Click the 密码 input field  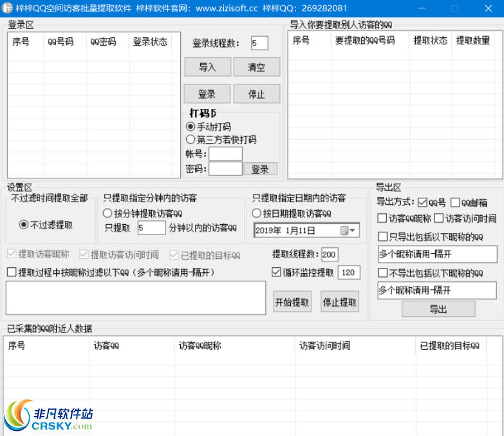coord(225,169)
